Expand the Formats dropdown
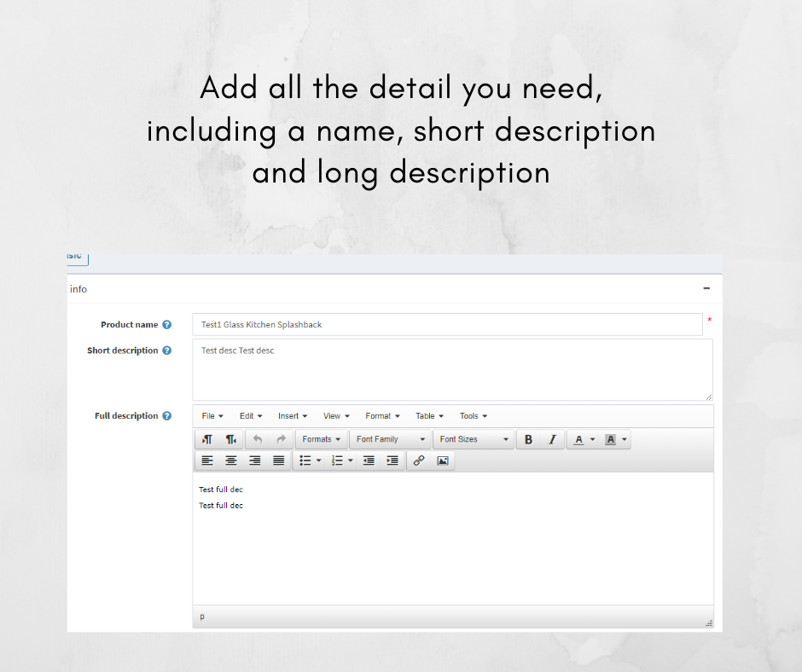 (321, 439)
